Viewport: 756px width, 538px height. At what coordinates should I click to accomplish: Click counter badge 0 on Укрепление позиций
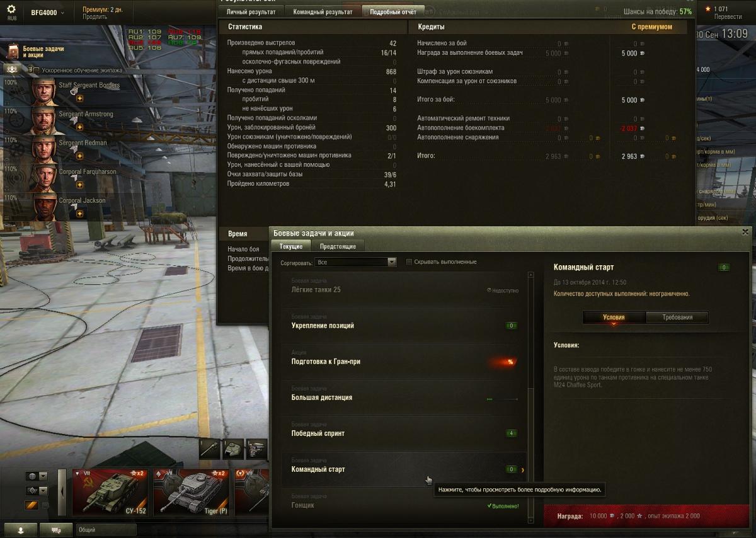tap(512, 326)
